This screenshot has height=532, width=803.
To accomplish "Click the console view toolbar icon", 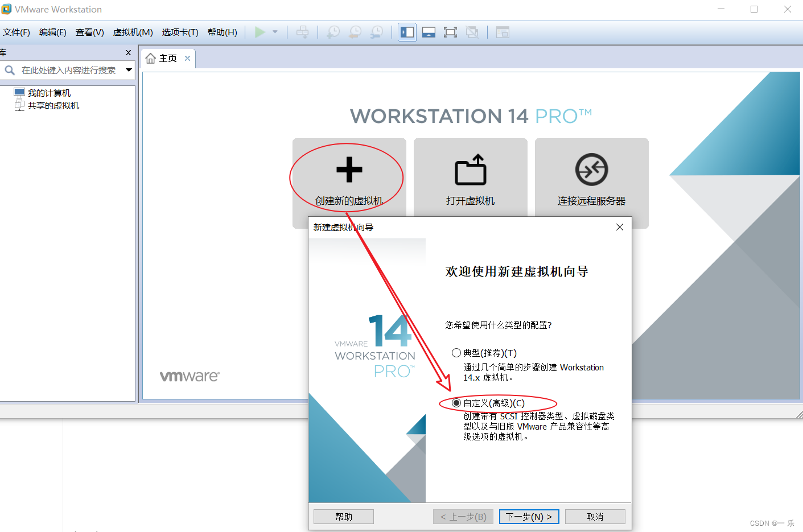I will [x=503, y=32].
